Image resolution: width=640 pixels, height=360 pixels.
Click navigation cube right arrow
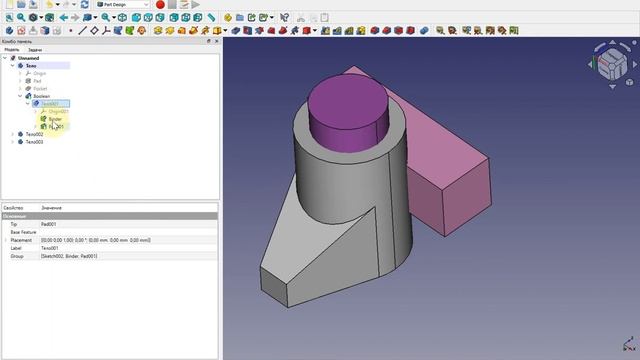(x=635, y=64)
